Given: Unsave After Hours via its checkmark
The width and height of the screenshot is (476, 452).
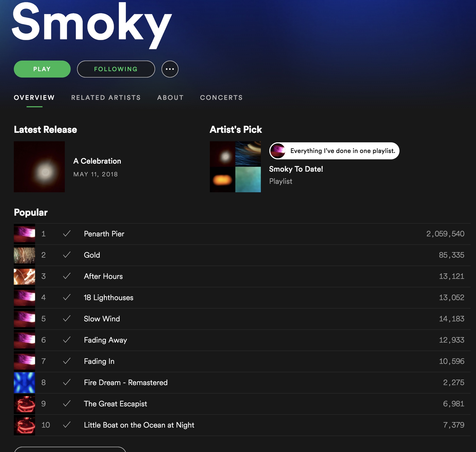Looking at the screenshot, I should point(67,276).
